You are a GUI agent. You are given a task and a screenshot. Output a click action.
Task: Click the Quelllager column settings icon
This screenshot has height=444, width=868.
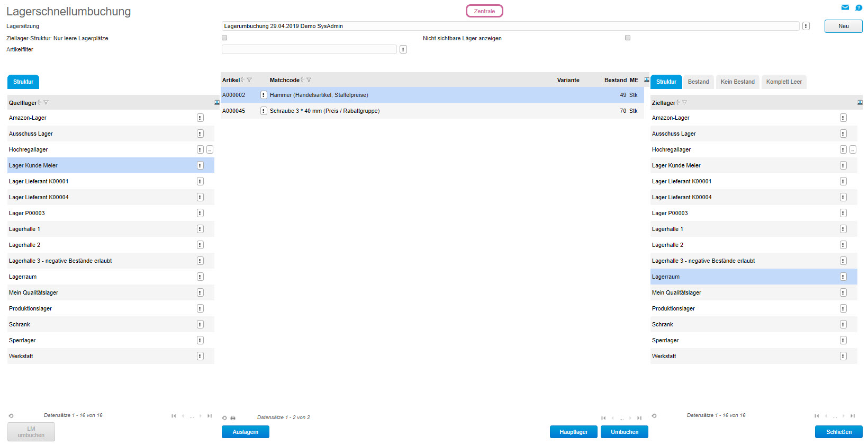click(x=216, y=102)
